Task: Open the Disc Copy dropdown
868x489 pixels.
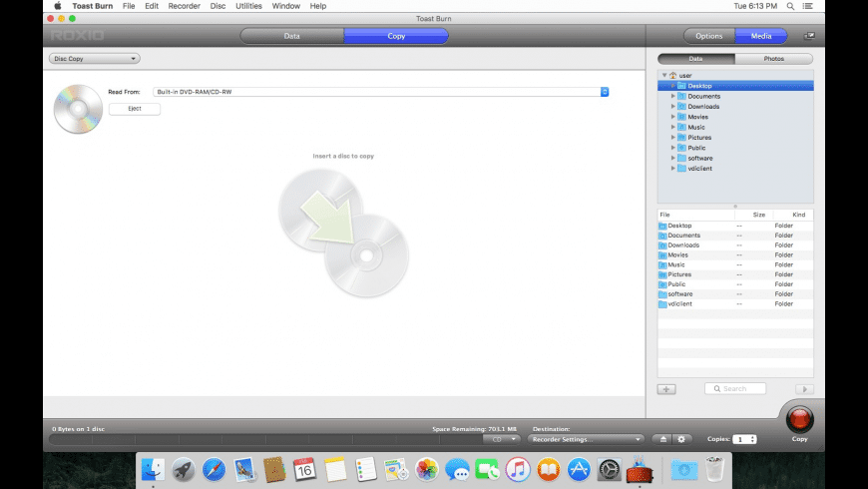Action: point(94,59)
